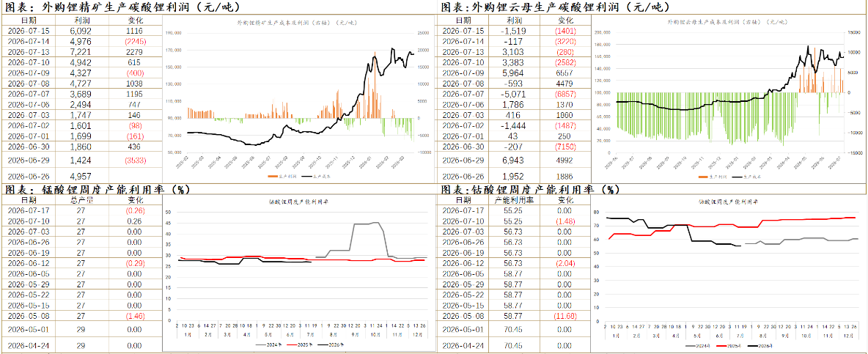
Task: Click the change value 1038
Action: tap(134, 83)
